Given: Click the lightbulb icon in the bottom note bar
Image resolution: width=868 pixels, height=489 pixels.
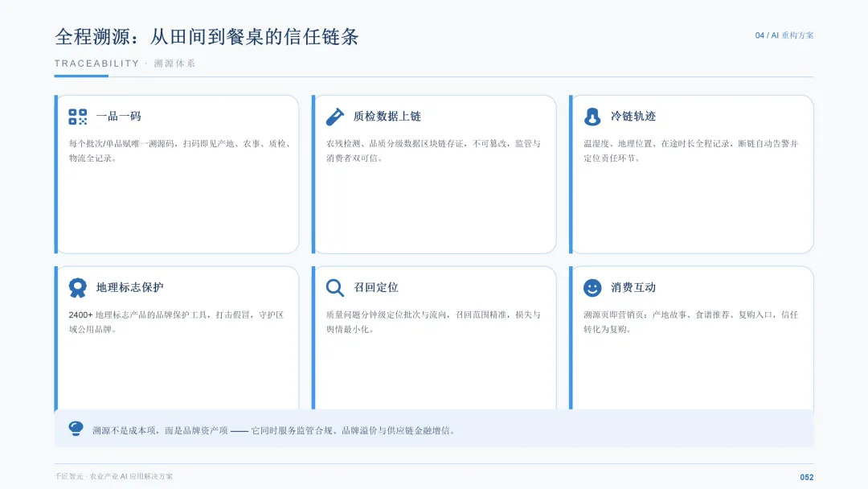Looking at the screenshot, I should pyautogui.click(x=76, y=429).
